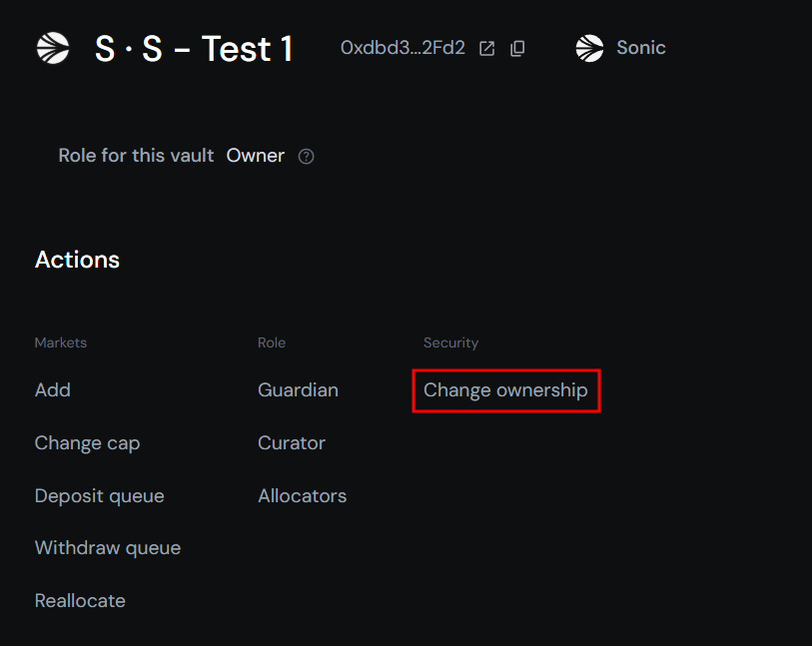The width and height of the screenshot is (812, 646).
Task: Copy the vault address
Action: [517, 48]
